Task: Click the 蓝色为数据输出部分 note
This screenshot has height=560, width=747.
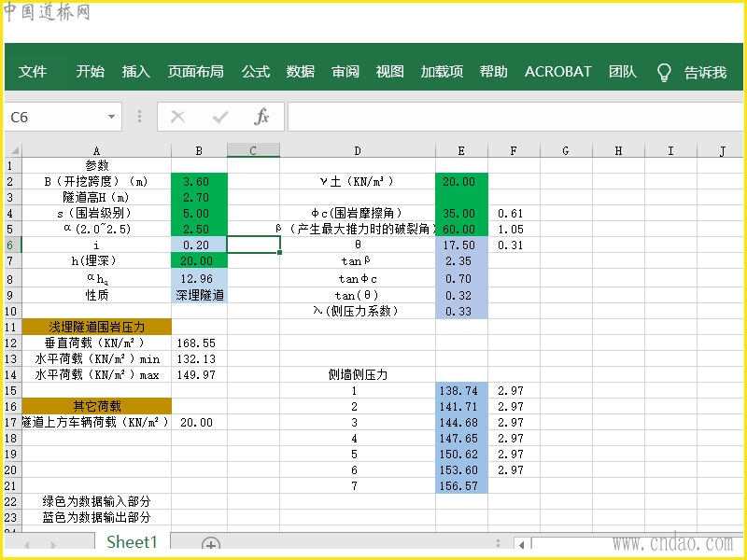Action: click(x=97, y=517)
